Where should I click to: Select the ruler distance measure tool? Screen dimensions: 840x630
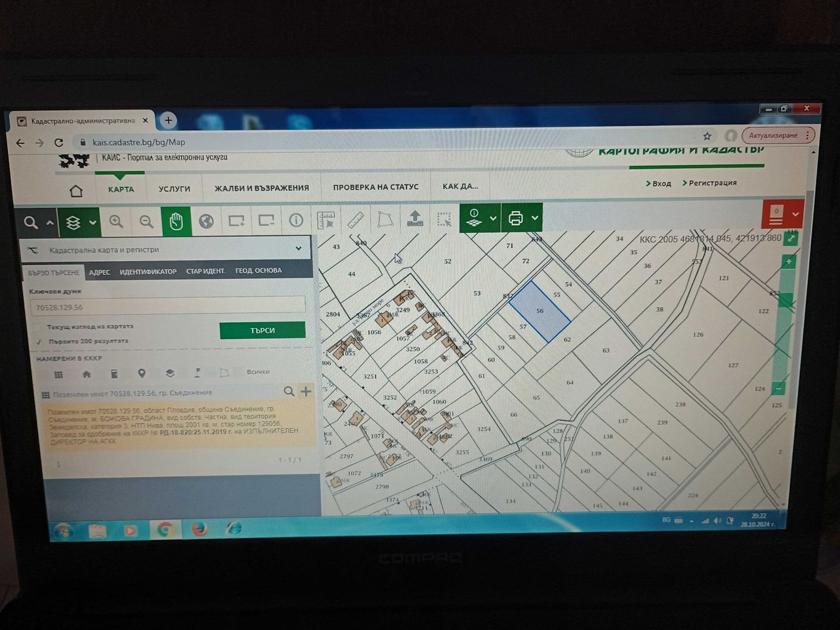(355, 220)
